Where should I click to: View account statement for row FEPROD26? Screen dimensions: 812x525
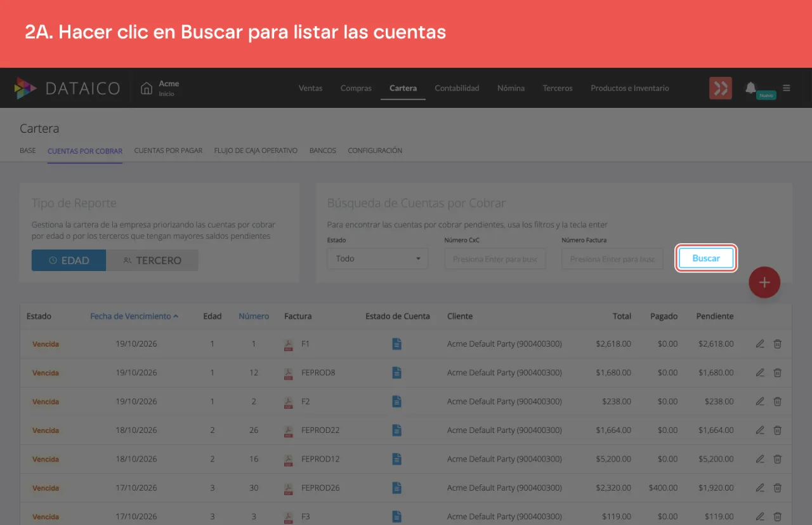[x=397, y=488]
